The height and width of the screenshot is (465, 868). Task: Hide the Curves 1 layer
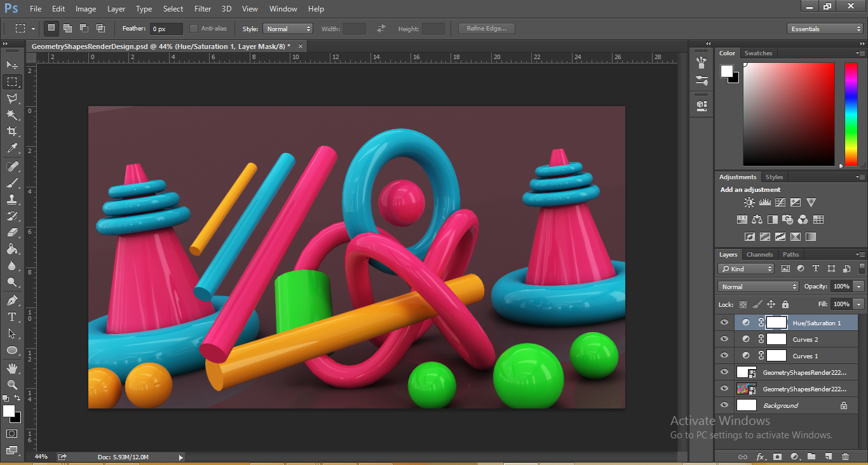[x=724, y=356]
